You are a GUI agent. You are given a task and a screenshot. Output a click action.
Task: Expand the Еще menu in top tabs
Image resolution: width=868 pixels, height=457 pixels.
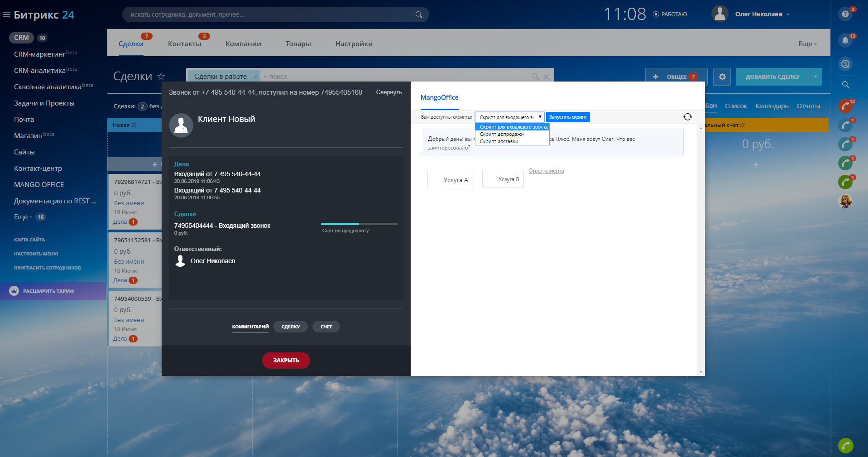pyautogui.click(x=807, y=44)
